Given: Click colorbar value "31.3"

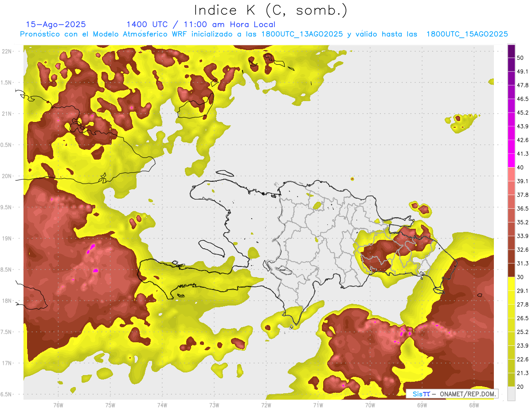Looking at the screenshot, I should point(522,263).
